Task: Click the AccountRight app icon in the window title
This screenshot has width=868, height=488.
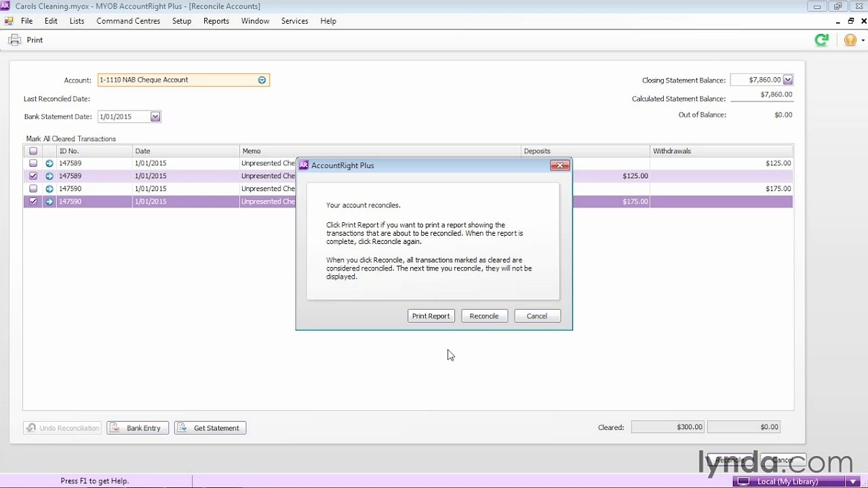Action: pos(5,6)
